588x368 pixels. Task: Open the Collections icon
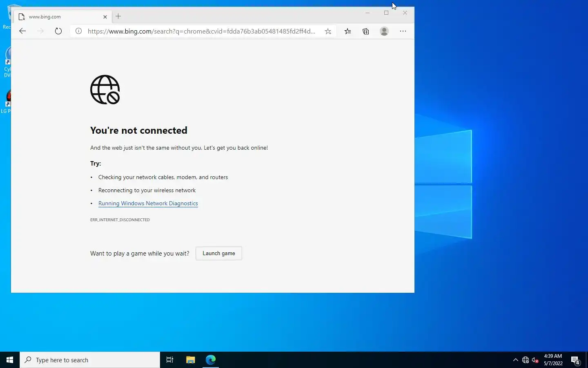366,31
